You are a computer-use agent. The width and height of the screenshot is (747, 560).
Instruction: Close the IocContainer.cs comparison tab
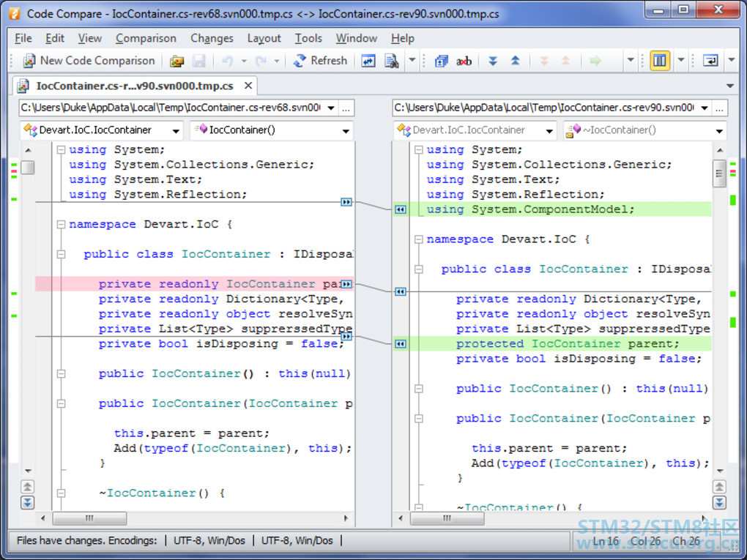pyautogui.click(x=248, y=86)
